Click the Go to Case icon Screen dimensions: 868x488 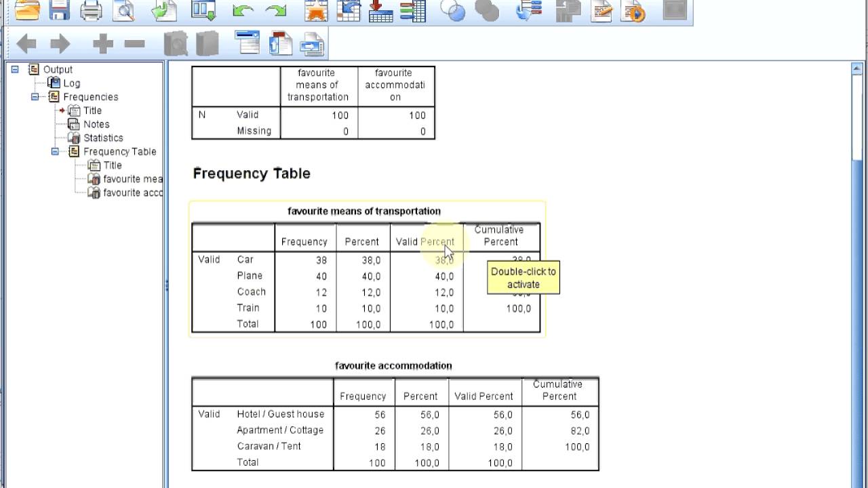coord(349,9)
